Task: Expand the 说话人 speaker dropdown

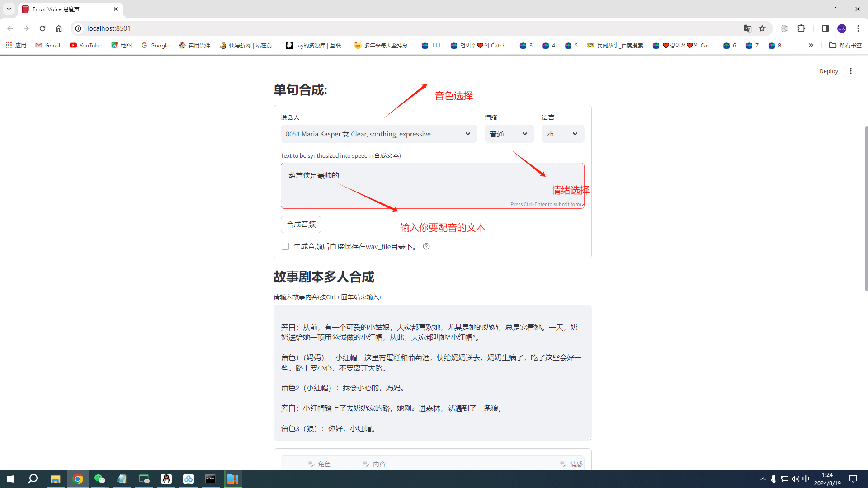Action: click(x=378, y=134)
